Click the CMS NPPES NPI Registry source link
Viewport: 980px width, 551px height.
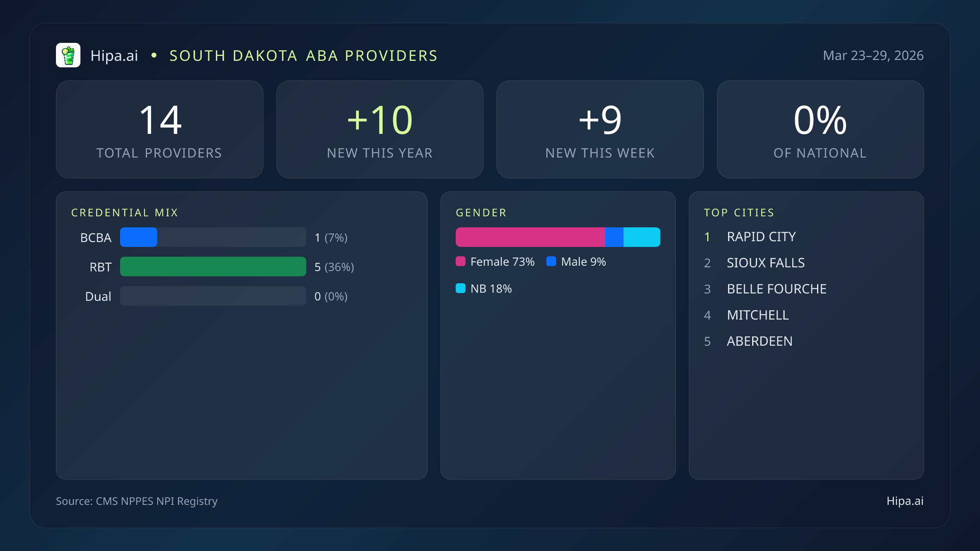point(137,501)
